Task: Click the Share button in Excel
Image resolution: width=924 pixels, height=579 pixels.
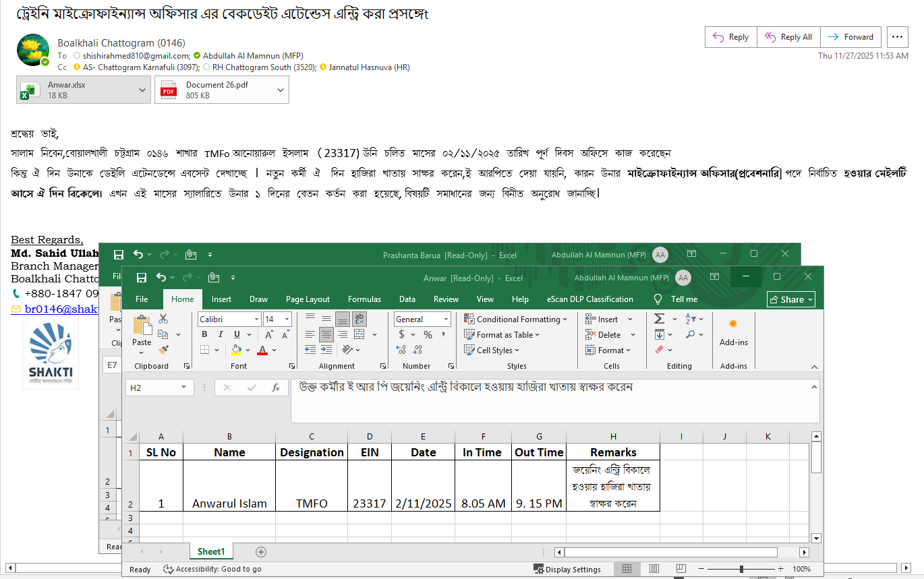Action: (x=791, y=299)
